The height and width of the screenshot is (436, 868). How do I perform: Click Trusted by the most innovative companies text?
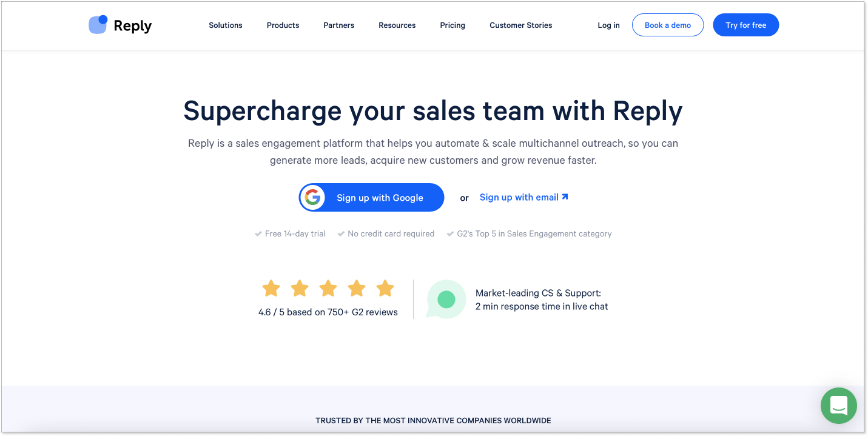(433, 420)
